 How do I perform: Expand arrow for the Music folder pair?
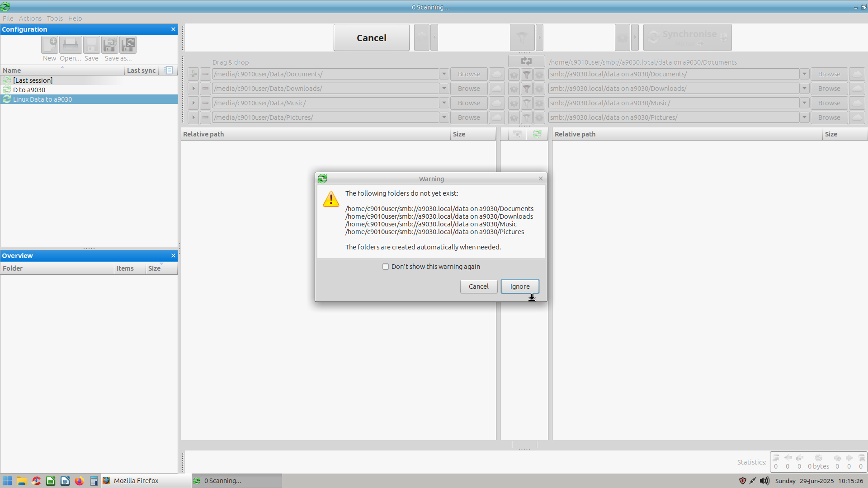193,103
